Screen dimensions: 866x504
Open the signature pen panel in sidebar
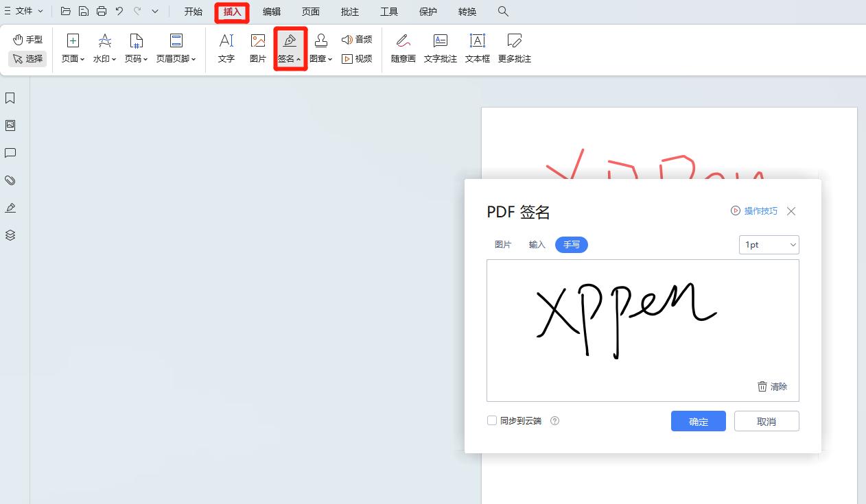[10, 208]
